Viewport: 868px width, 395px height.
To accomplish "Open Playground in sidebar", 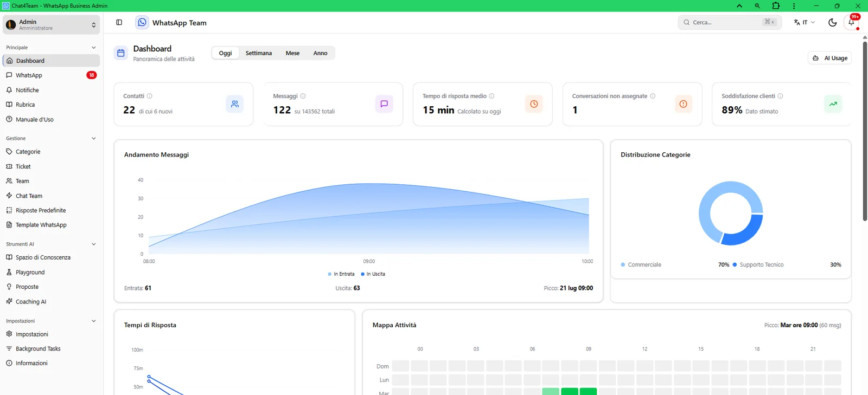I will click(52, 272).
